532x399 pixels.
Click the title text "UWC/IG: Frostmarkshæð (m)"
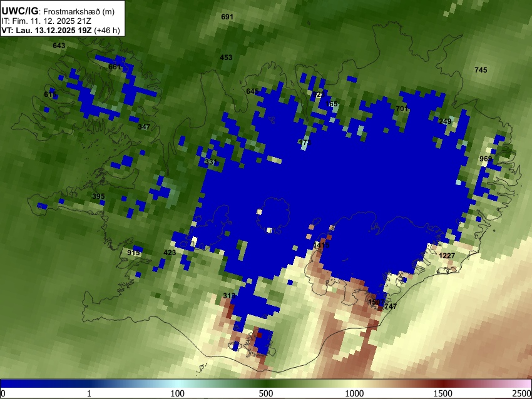(x=58, y=11)
